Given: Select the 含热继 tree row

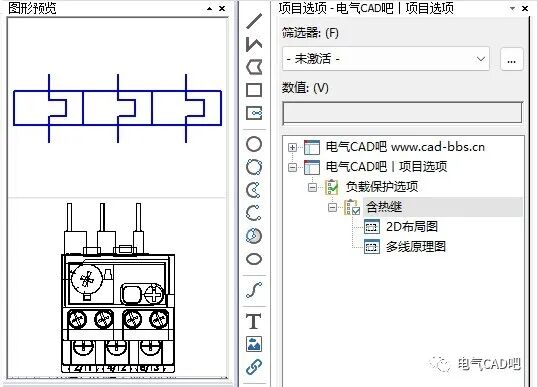Looking at the screenshot, I should point(384,207).
